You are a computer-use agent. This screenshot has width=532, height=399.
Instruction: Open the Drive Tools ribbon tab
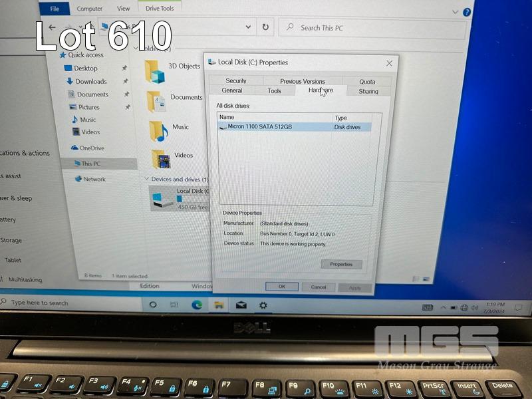[159, 9]
